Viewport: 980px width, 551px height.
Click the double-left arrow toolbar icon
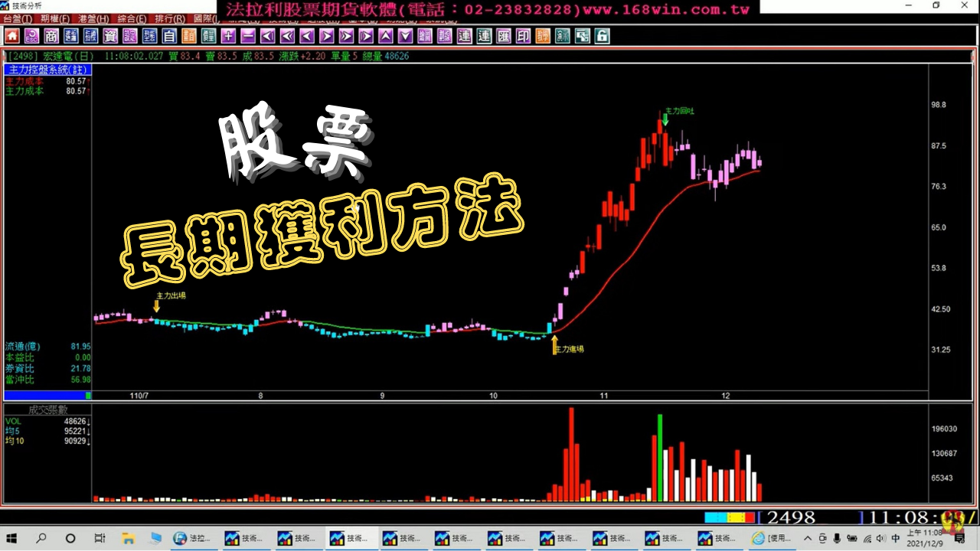click(288, 36)
